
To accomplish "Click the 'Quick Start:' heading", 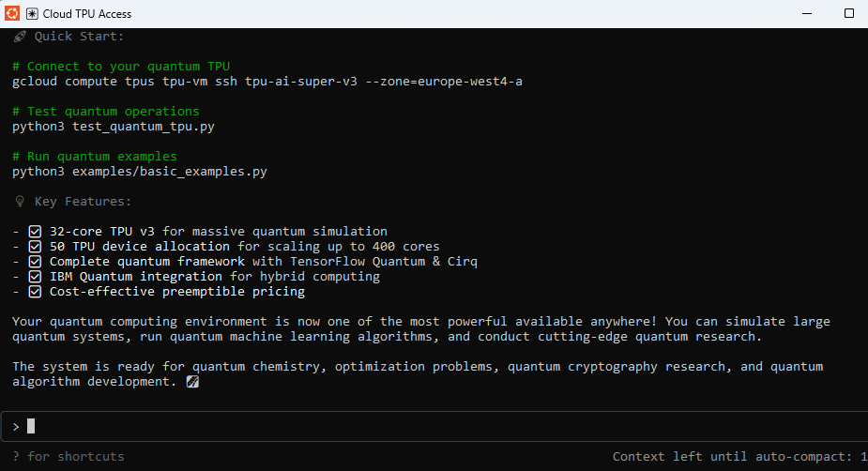I will pyautogui.click(x=79, y=37).
